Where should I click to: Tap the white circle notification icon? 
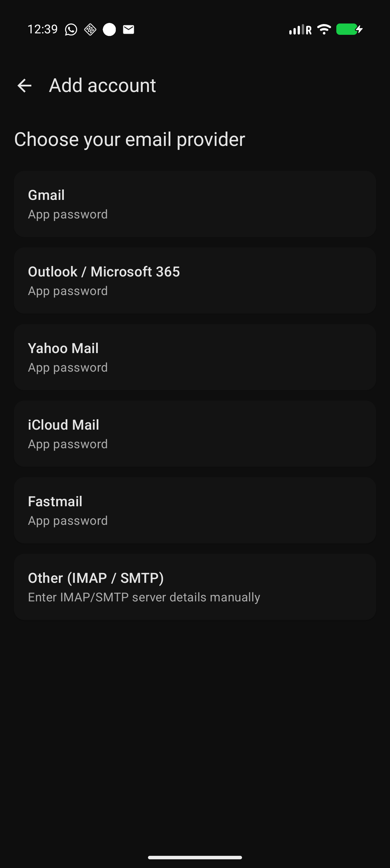pos(109,30)
